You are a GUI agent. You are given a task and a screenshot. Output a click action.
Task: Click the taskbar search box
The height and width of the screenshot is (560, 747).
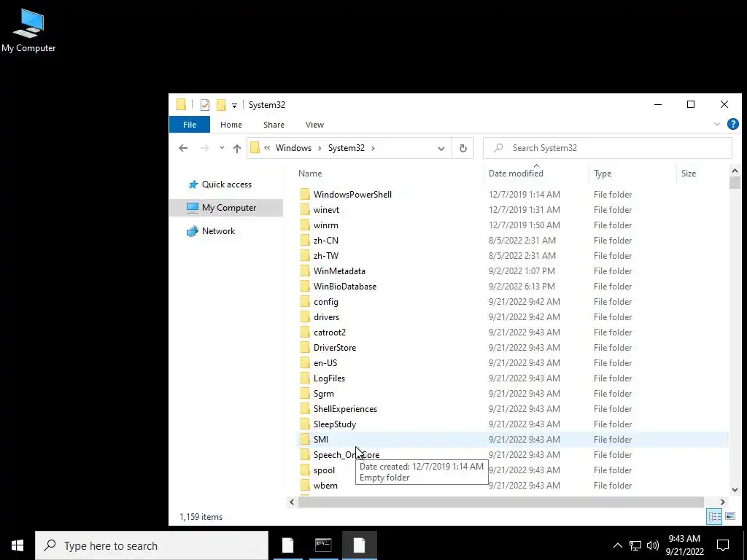pyautogui.click(x=152, y=545)
